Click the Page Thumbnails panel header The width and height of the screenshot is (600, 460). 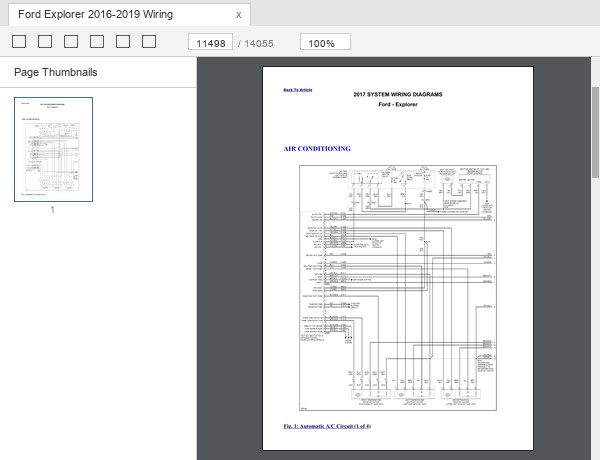click(x=56, y=72)
